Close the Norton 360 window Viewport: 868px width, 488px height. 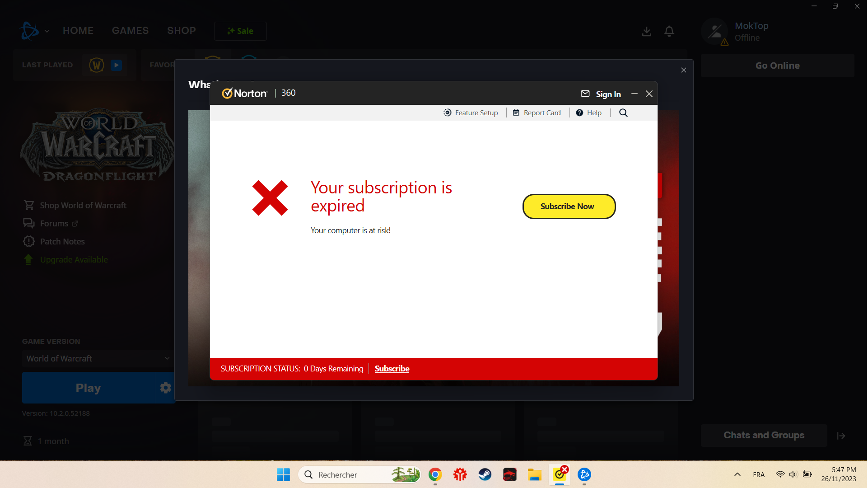[x=649, y=94]
